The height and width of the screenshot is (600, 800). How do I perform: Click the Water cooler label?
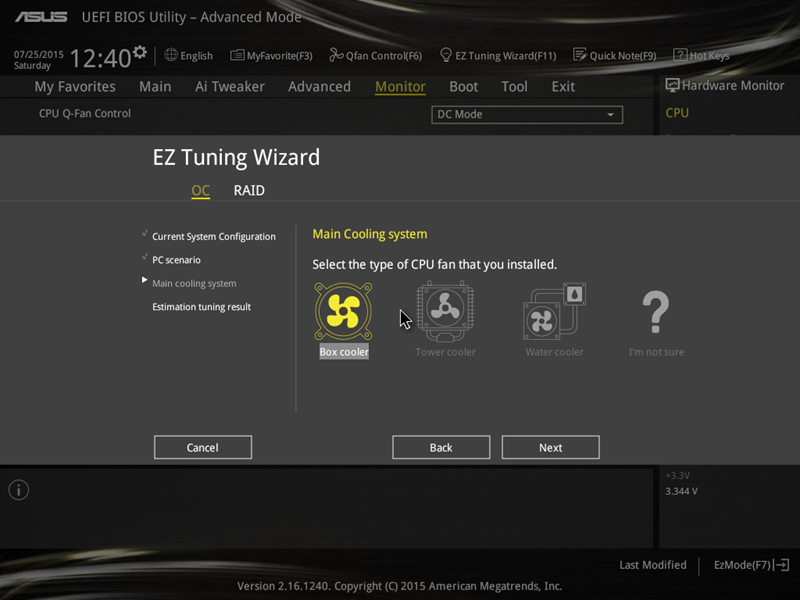(x=555, y=352)
